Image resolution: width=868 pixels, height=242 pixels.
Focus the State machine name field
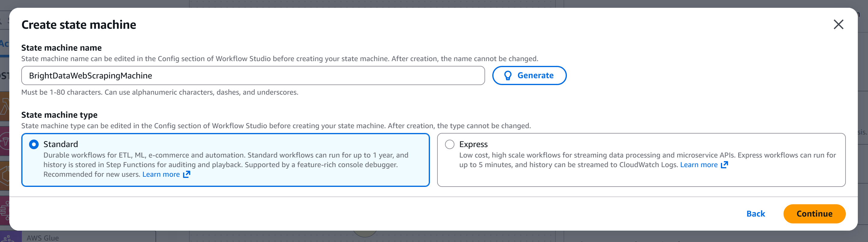coord(253,75)
